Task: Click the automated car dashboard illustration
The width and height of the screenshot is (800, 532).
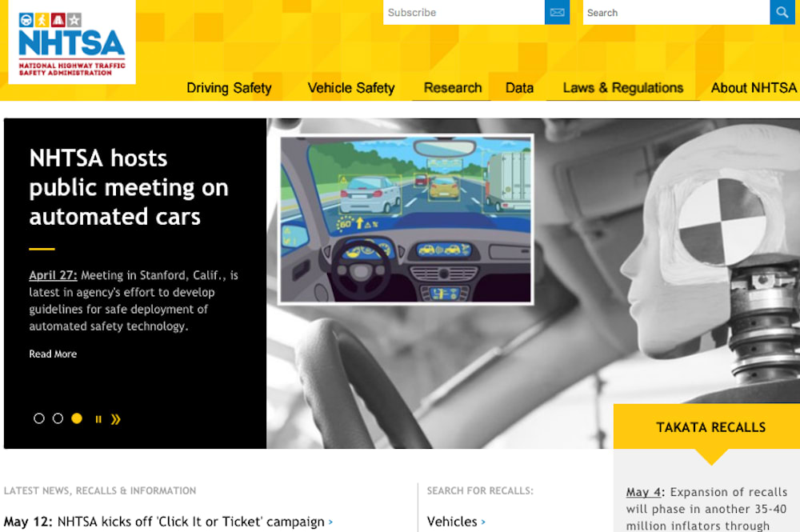Action: coord(406,220)
